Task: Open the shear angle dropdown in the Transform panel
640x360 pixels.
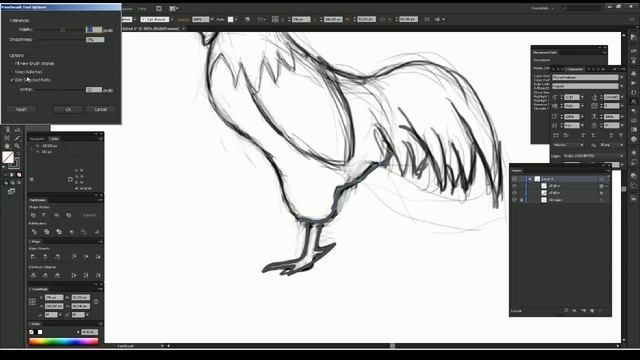Action: [87, 315]
